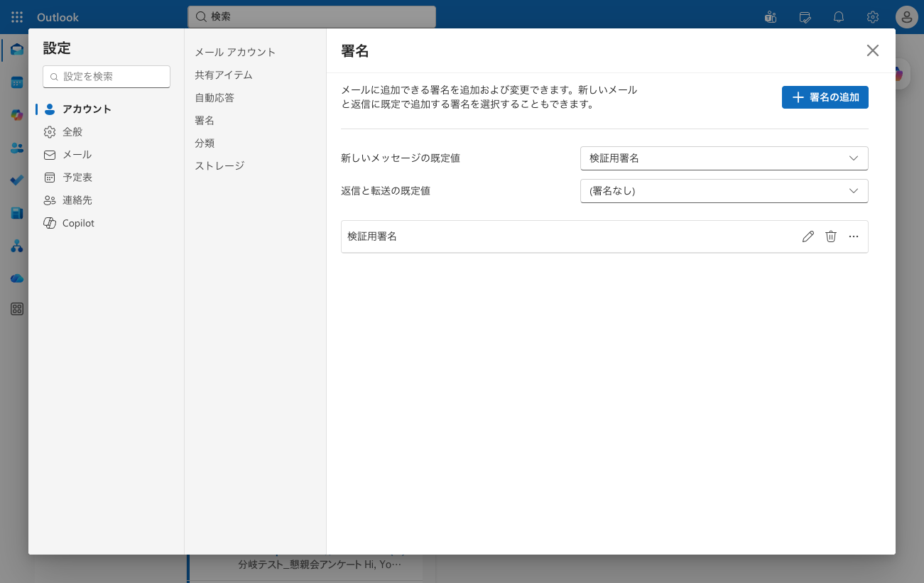Open 署名 subsection

coord(205,120)
